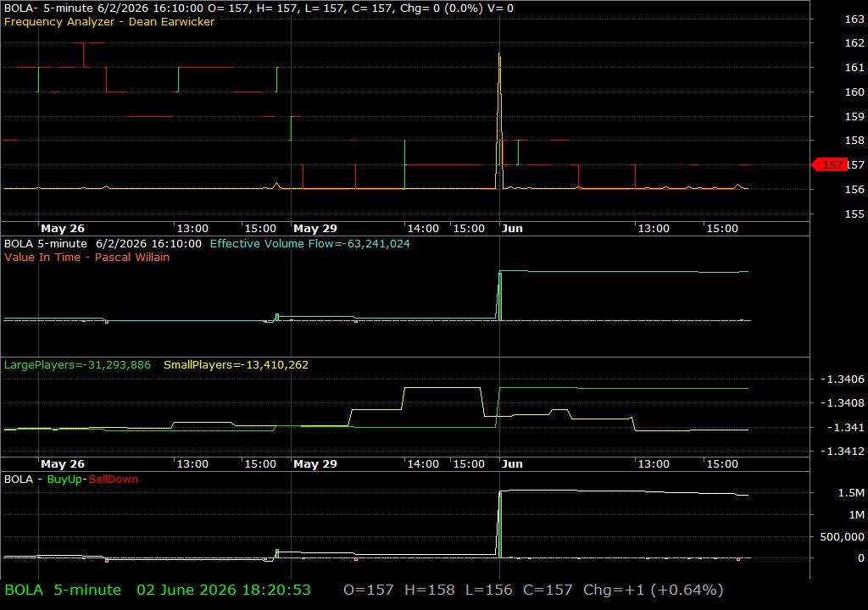Screen dimensions: 868x610
Task: Click the red SellDown legend label
Action: [x=114, y=480]
